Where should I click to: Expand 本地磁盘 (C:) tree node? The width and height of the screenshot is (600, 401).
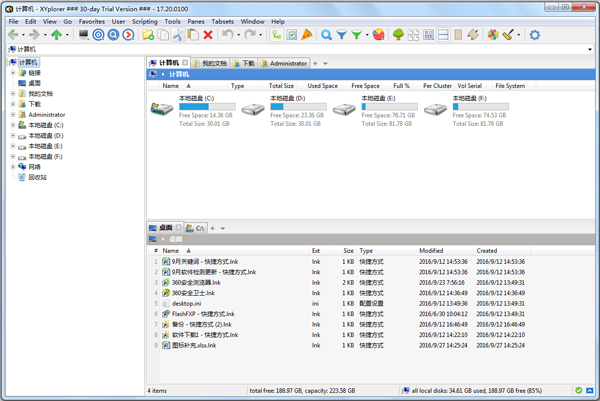coord(13,125)
